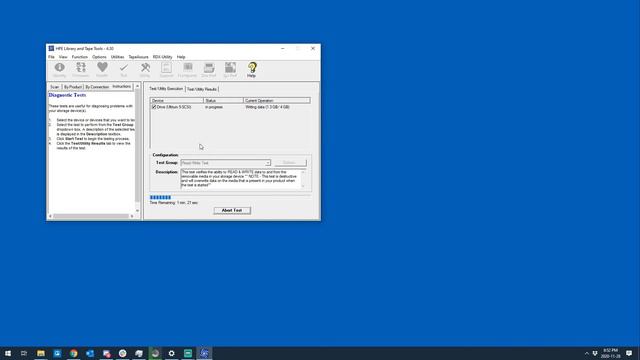Image resolution: width=640 pixels, height=360 pixels.
Task: Click the Description box scroll up arrow
Action: (x=303, y=172)
